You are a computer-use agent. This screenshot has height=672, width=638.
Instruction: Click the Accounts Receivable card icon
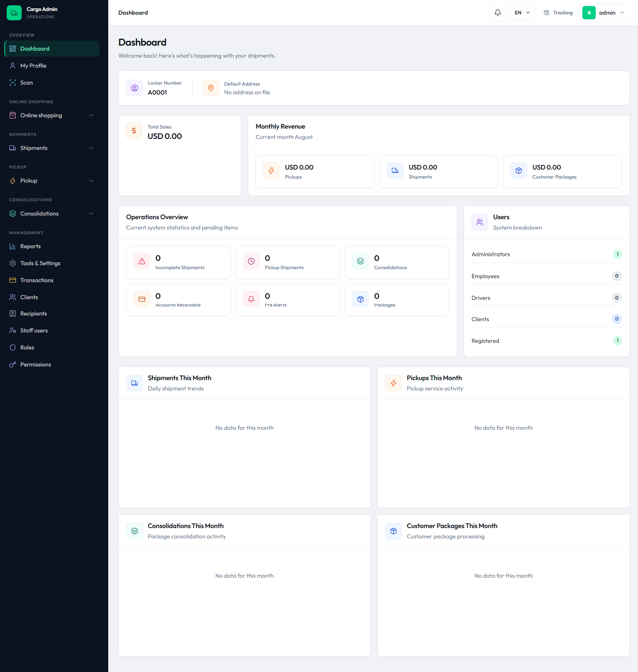142,299
